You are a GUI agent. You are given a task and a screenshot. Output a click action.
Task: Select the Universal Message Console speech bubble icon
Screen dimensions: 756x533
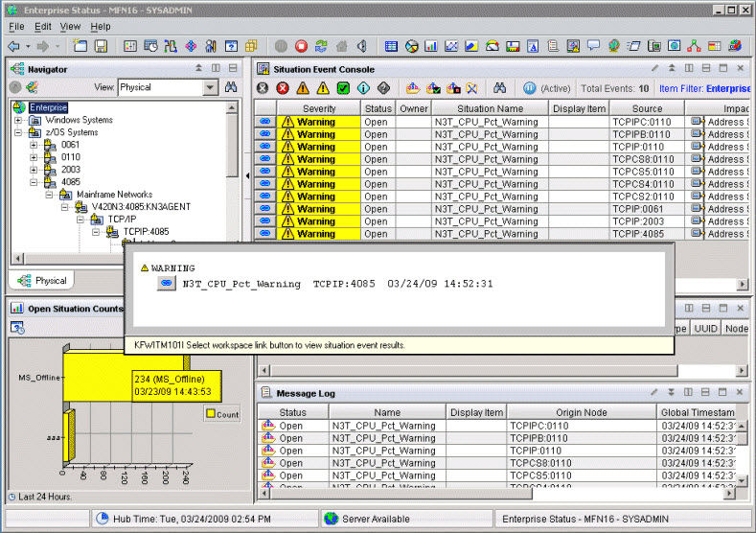[593, 46]
